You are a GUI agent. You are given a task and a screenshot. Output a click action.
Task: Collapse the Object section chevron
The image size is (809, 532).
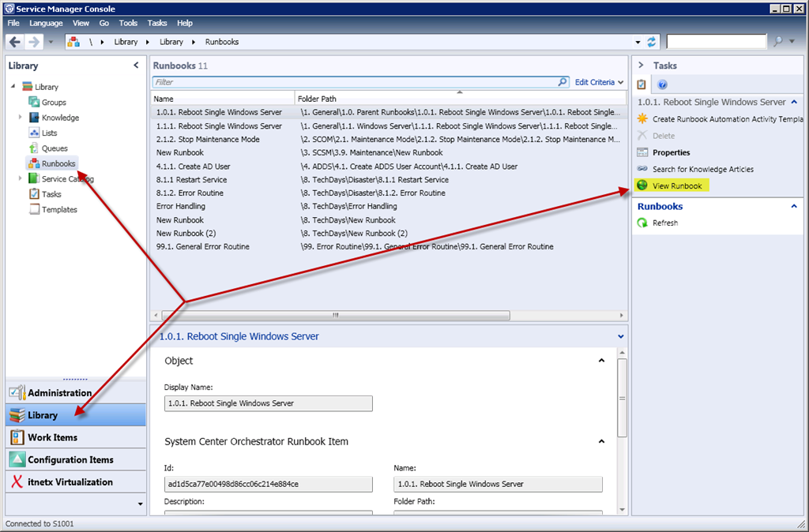(x=601, y=361)
